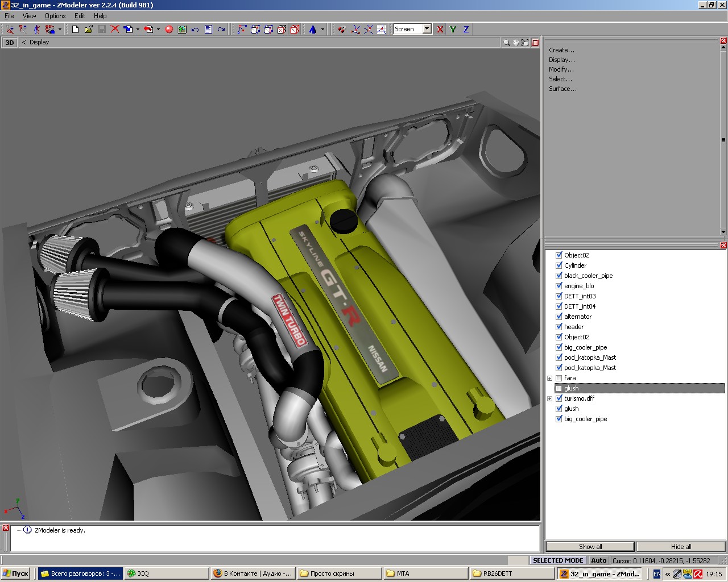Open dropdown arrow after selection tools group
The height and width of the screenshot is (582, 728).
[x=60, y=30]
